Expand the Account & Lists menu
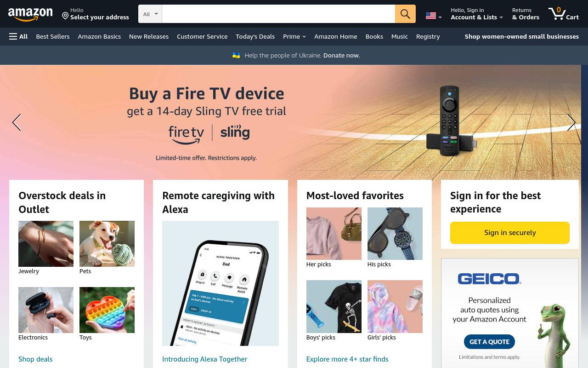The height and width of the screenshot is (368, 588). (x=477, y=14)
